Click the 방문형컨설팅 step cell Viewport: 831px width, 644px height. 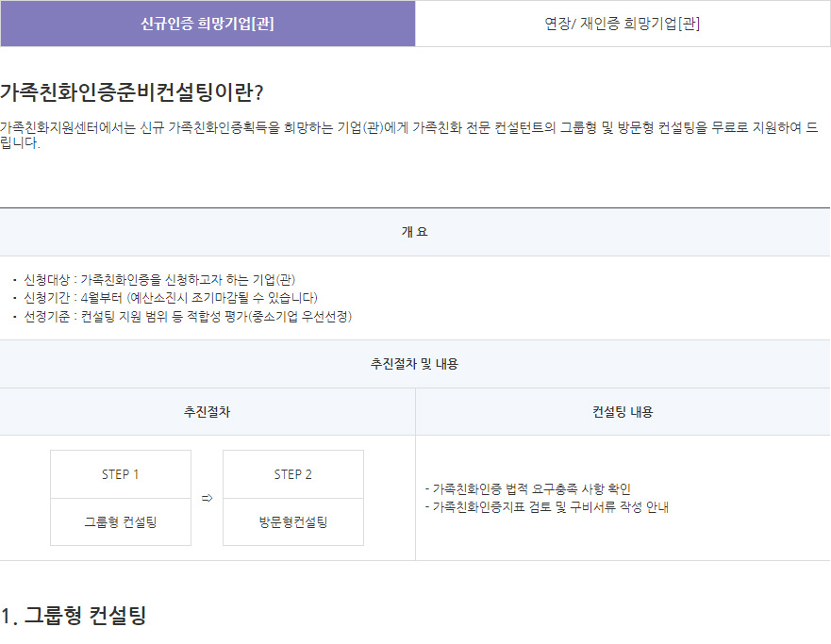pyautogui.click(x=293, y=522)
